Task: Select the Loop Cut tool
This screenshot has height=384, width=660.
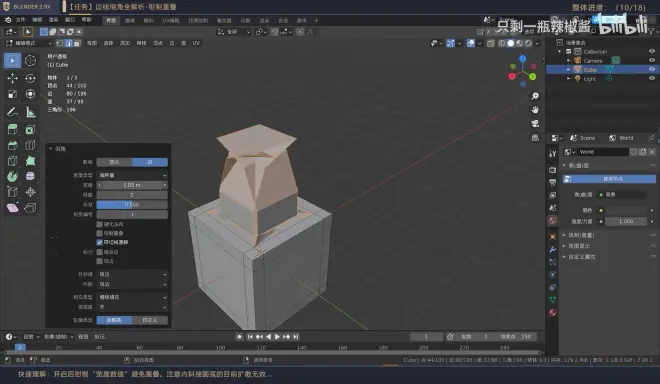Action: point(30,145)
